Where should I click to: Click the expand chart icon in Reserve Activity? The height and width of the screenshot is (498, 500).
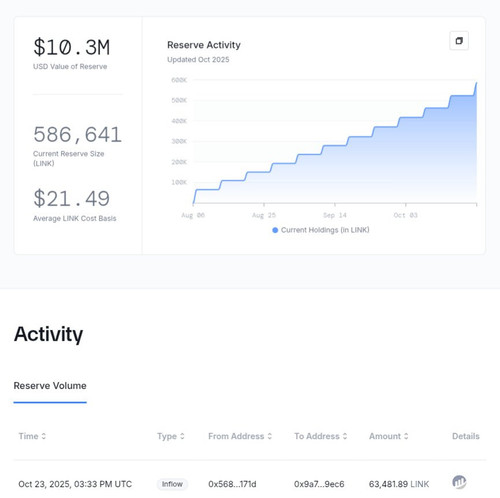tap(459, 41)
